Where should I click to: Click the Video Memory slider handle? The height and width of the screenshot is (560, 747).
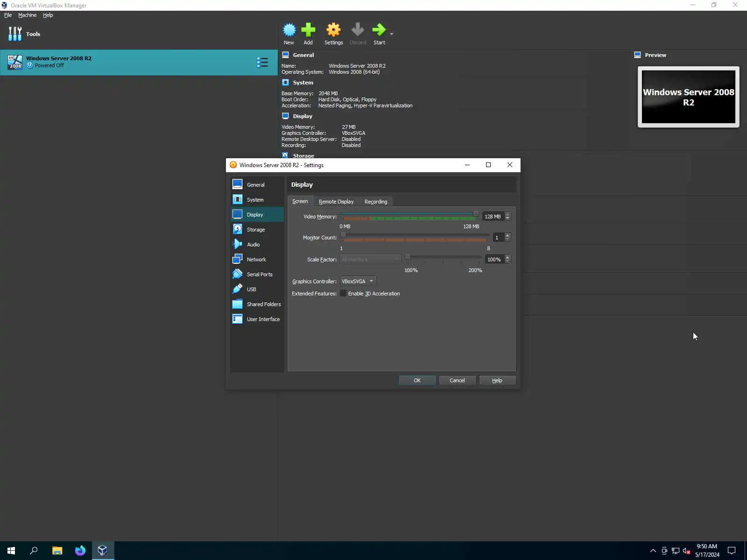point(476,214)
